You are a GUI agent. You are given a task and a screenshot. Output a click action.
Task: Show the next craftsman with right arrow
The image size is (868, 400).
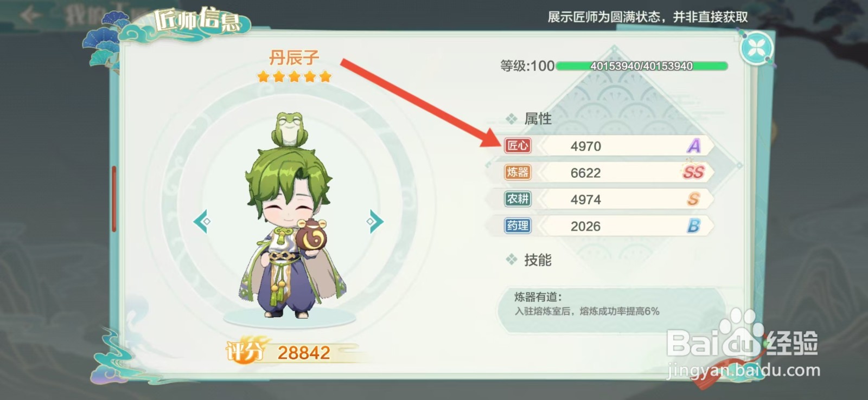[375, 221]
